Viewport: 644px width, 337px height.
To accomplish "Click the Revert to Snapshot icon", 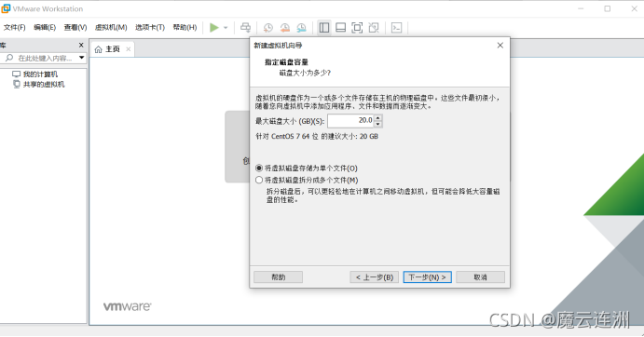I will point(284,28).
